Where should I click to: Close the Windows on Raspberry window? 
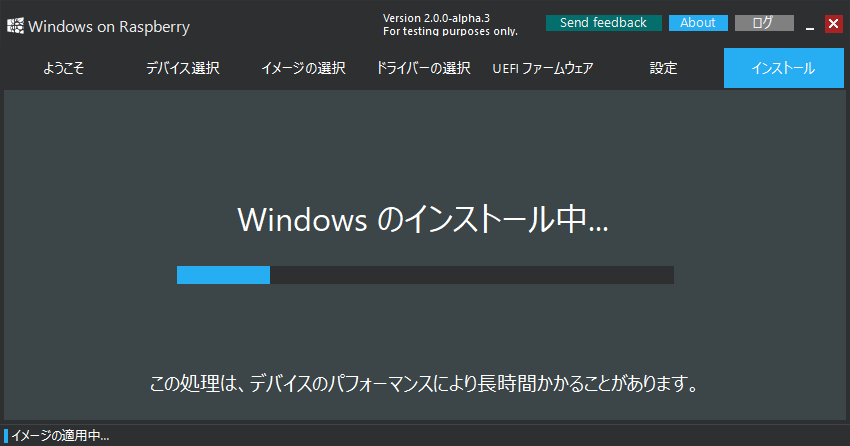click(x=833, y=23)
